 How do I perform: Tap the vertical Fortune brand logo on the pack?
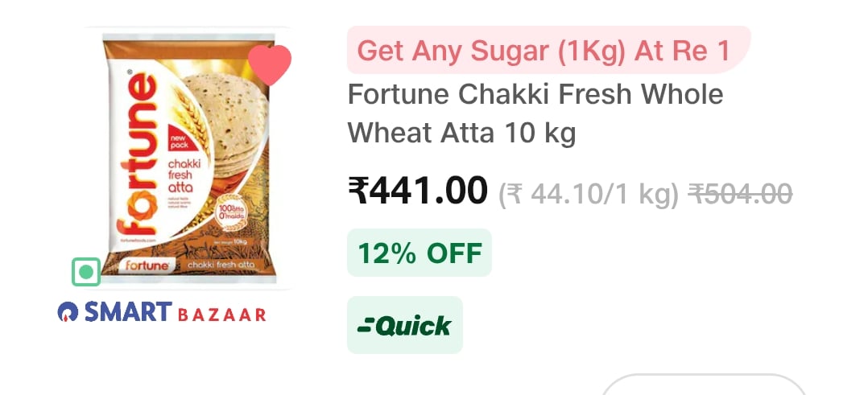(x=136, y=154)
